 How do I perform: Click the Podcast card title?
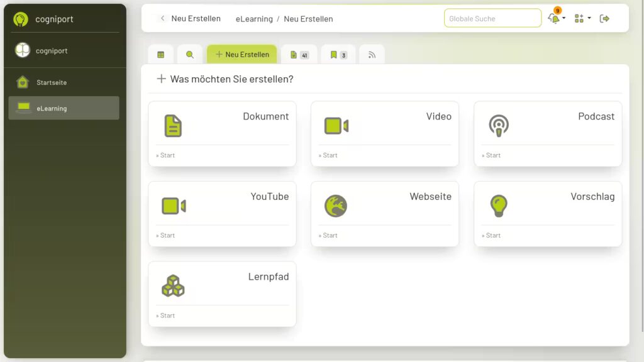596,116
